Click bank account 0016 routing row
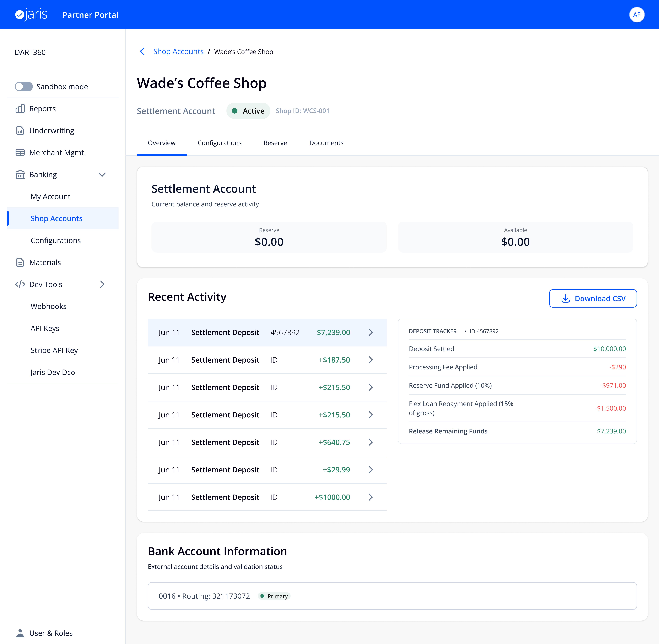This screenshot has height=644, width=659. point(392,596)
